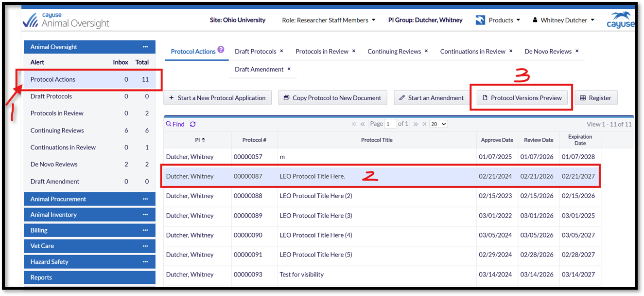This screenshot has height=296, width=644.
Task: Open the help icon next to Protocol Actions tab
Action: [221, 50]
